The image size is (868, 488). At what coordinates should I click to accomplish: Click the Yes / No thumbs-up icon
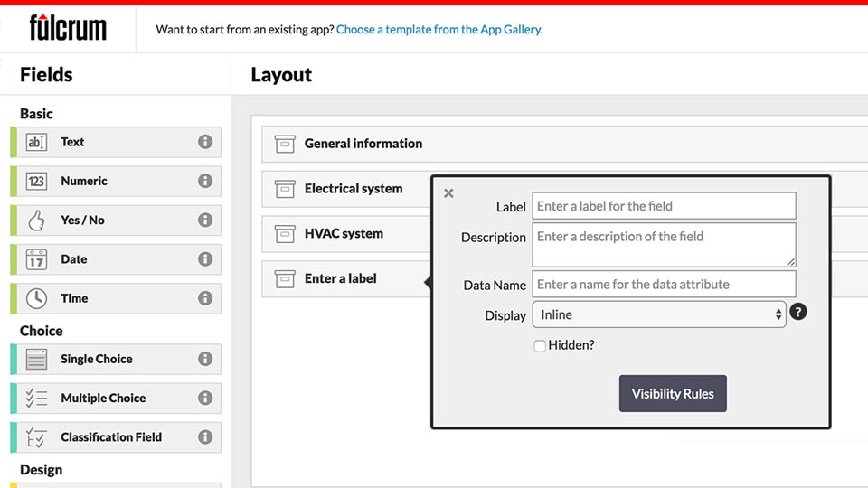pyautogui.click(x=36, y=221)
